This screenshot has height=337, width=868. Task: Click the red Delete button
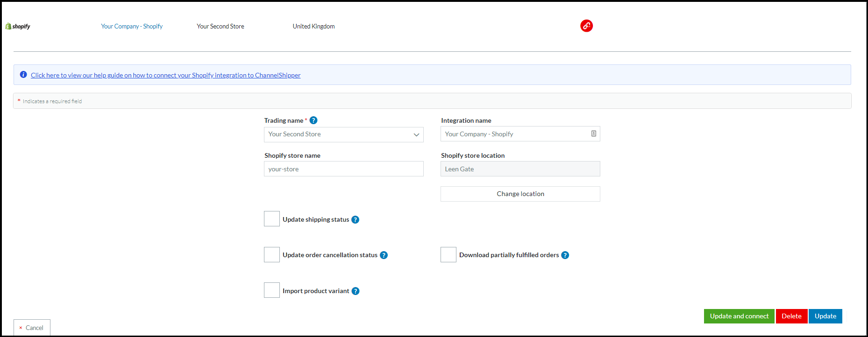pos(791,316)
